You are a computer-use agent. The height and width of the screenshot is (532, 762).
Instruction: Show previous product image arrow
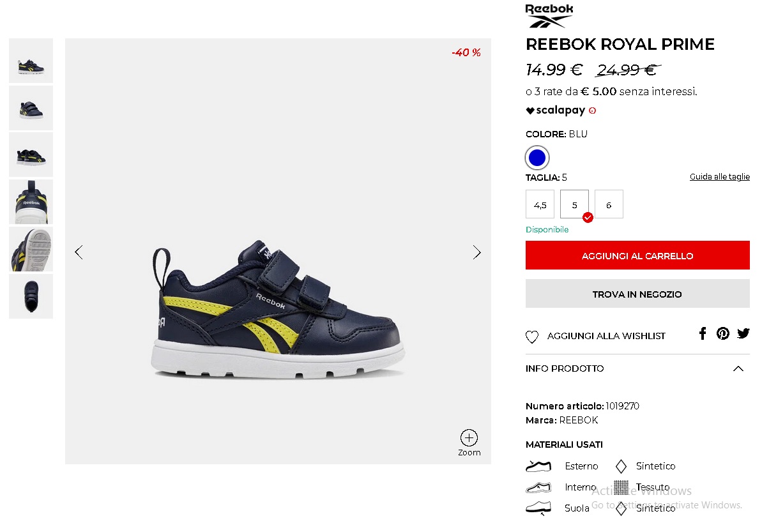79,252
